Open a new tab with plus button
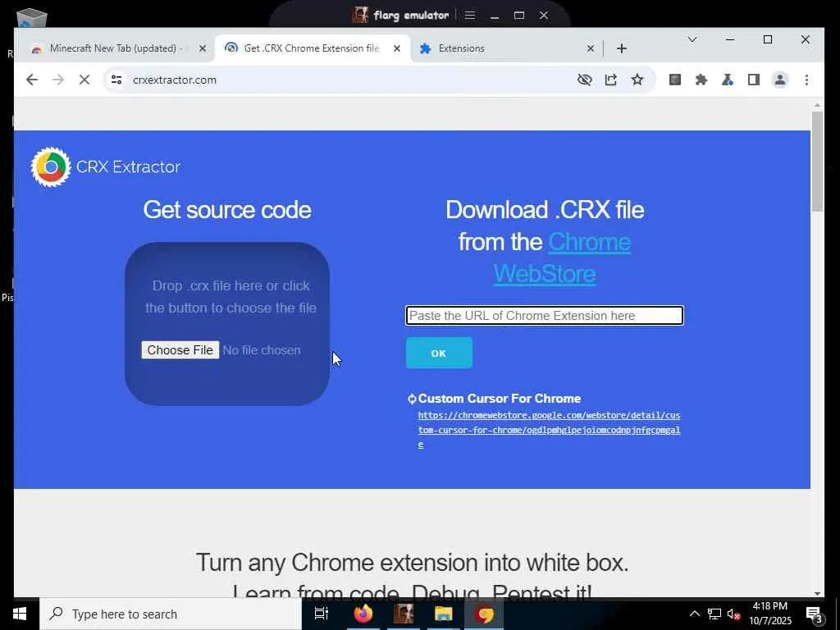 point(622,48)
